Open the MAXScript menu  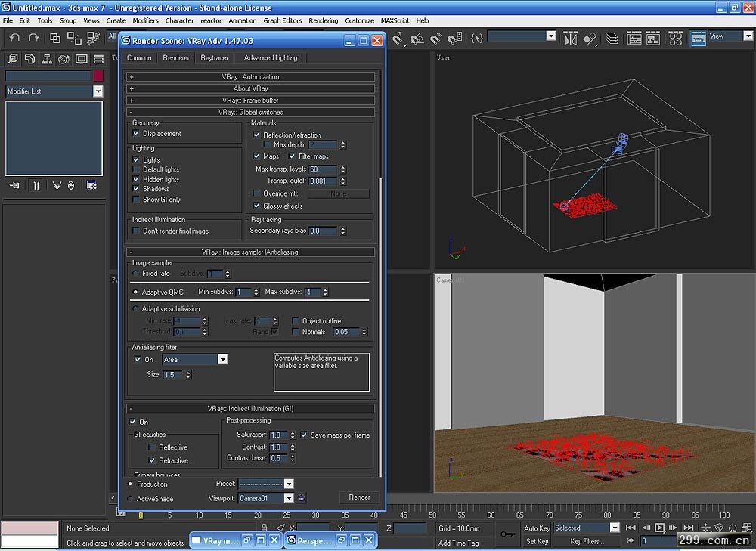(395, 20)
